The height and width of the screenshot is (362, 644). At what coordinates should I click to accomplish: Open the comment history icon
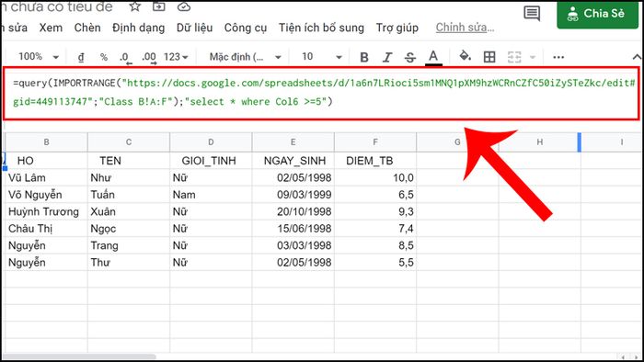point(532,13)
